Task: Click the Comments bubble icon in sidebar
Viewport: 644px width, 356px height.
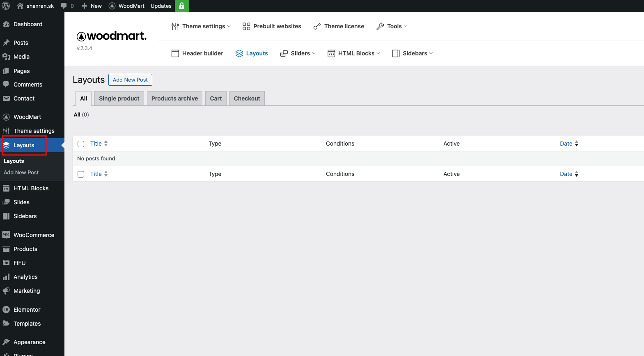Action: 6,84
